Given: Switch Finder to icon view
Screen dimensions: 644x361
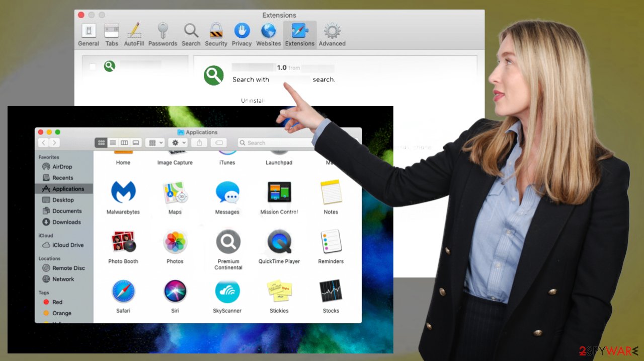Looking at the screenshot, I should [x=101, y=143].
